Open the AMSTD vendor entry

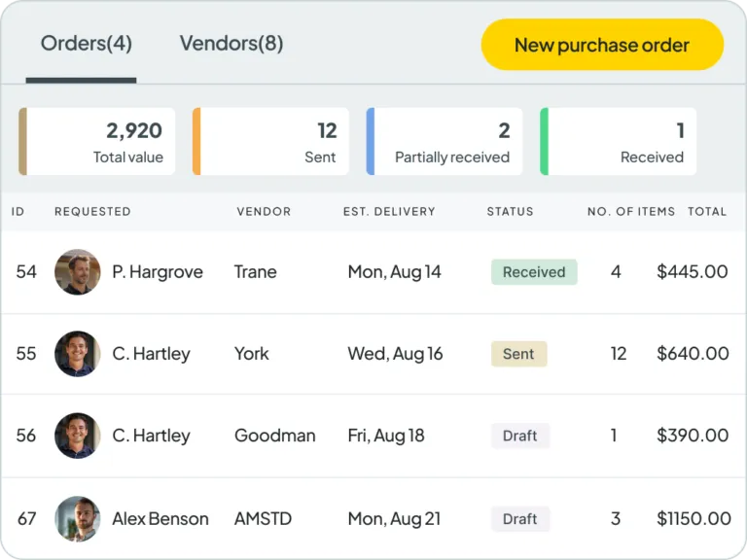[263, 519]
